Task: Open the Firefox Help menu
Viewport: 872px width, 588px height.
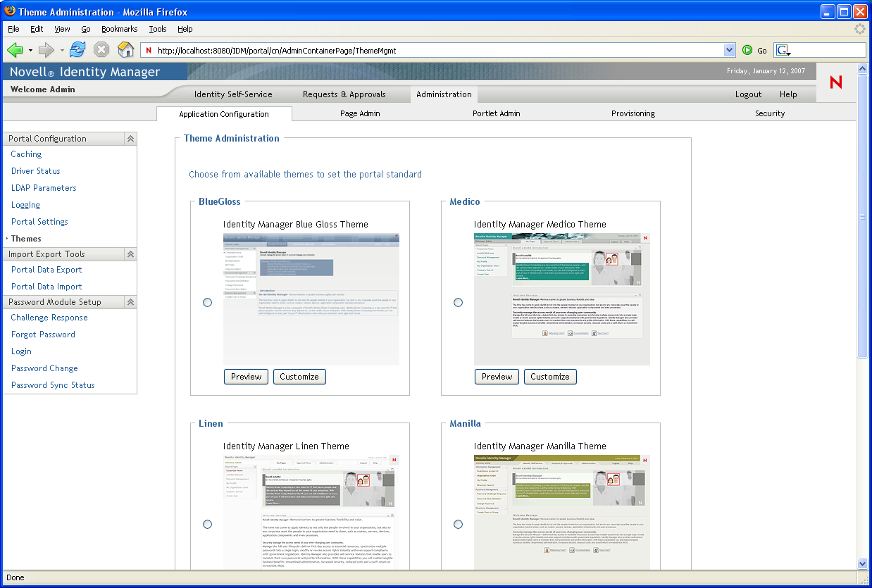Action: [185, 29]
